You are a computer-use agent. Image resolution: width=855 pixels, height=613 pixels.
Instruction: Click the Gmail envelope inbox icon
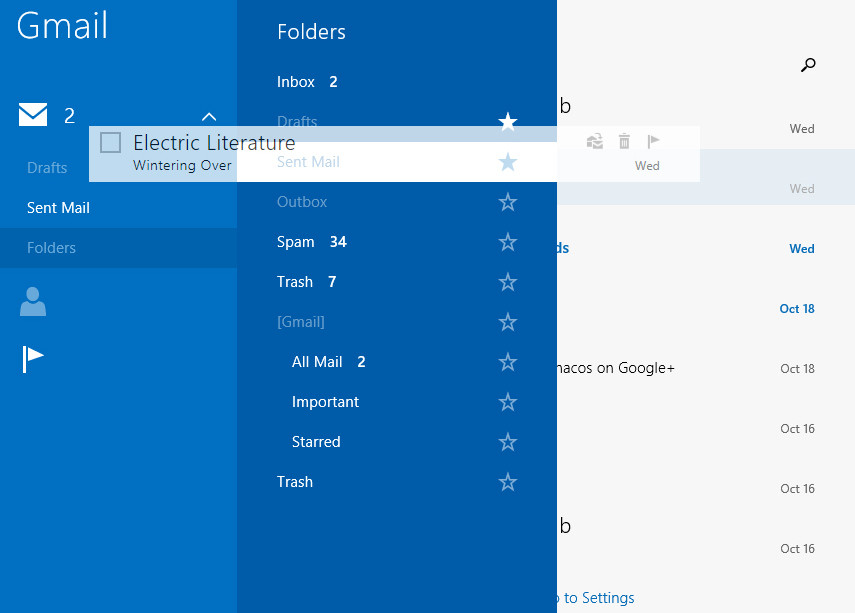tap(33, 115)
